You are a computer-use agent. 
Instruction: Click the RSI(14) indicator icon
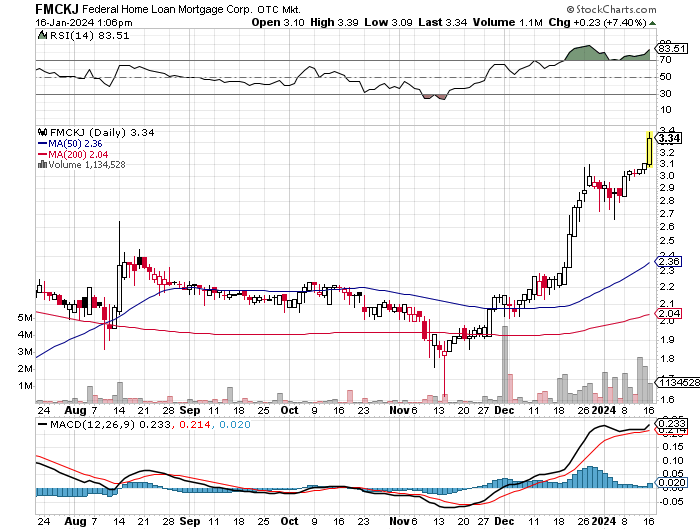click(x=42, y=35)
